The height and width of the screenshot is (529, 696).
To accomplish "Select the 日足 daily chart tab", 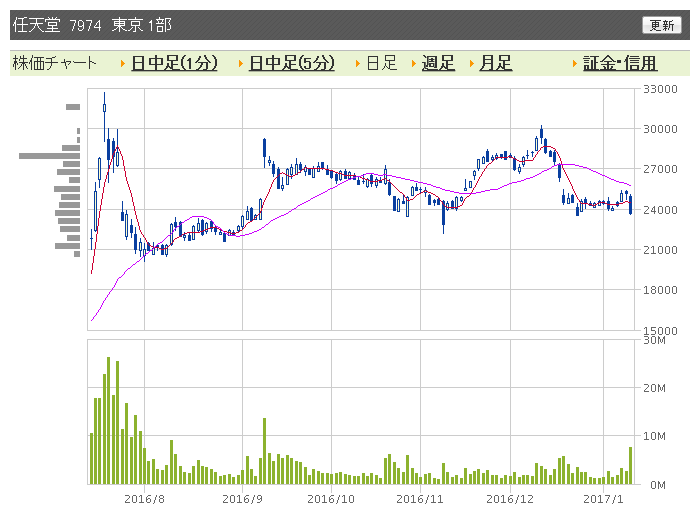I will (x=382, y=63).
